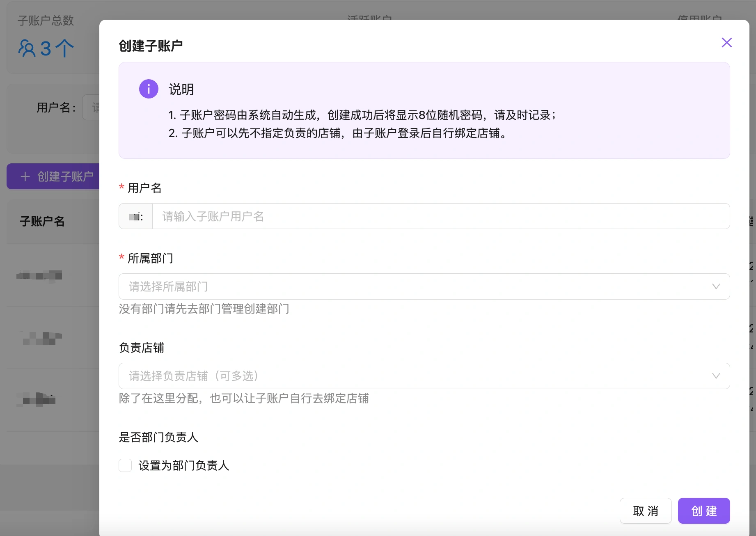Image resolution: width=756 pixels, height=536 pixels.
Task: Click the 设置为部门负责人 label text
Action: (x=184, y=465)
